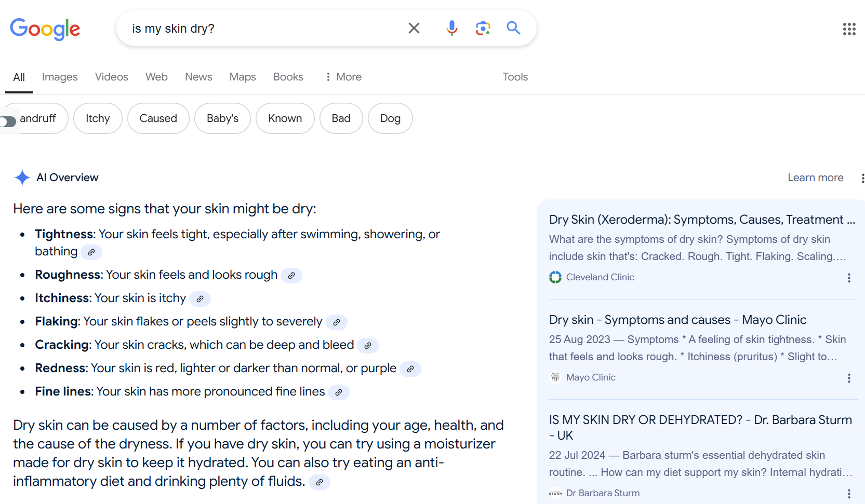The image size is (865, 504).
Task: Open the Google apps grid
Action: (x=849, y=29)
